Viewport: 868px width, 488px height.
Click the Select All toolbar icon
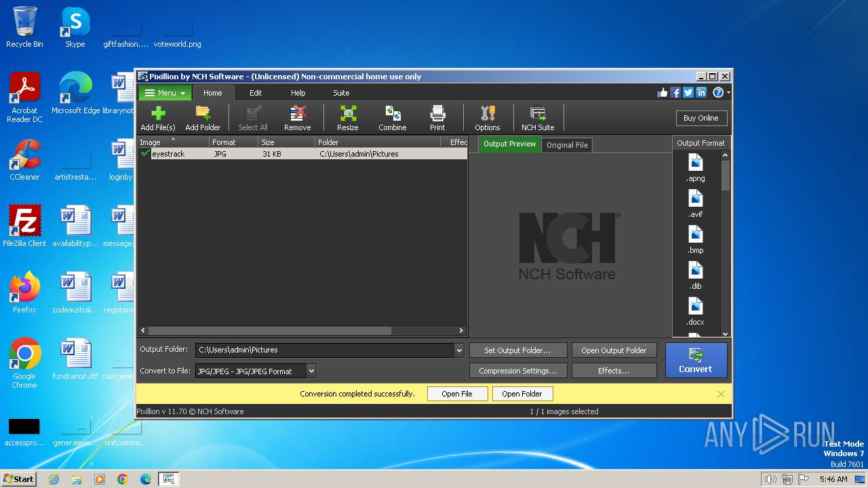tap(253, 119)
